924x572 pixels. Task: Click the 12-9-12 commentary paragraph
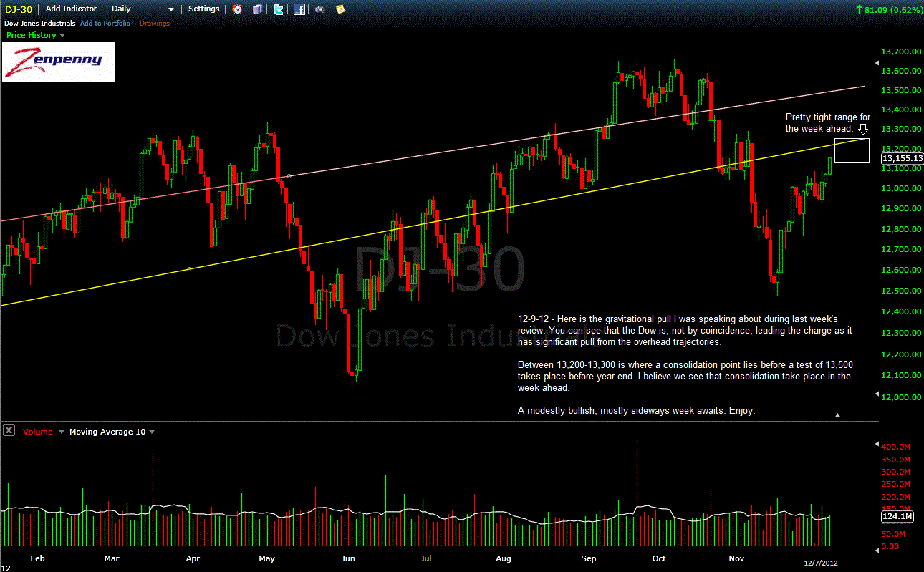point(685,331)
